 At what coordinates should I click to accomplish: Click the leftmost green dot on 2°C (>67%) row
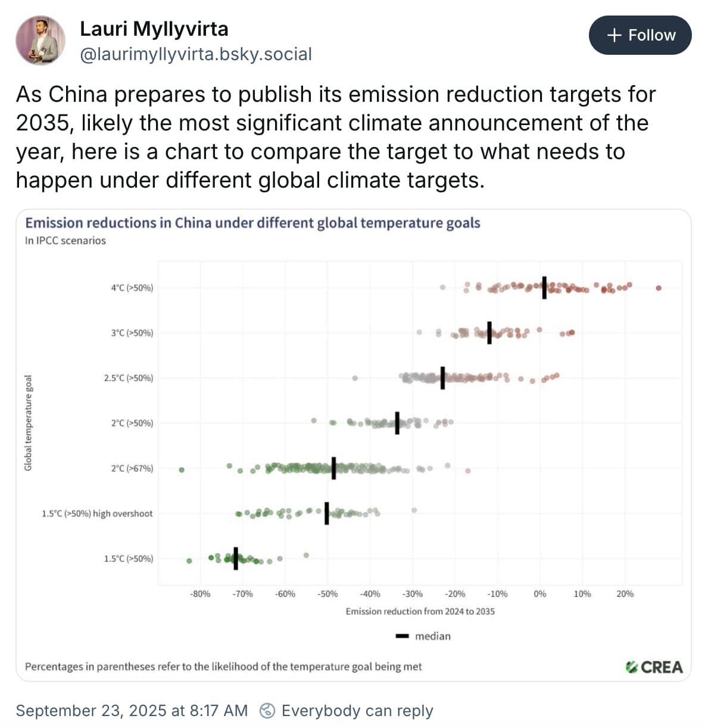[x=180, y=470]
